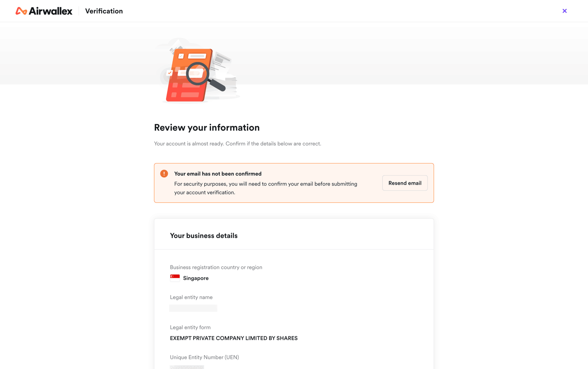
Task: Click the 'Singapore' country value
Action: click(196, 278)
